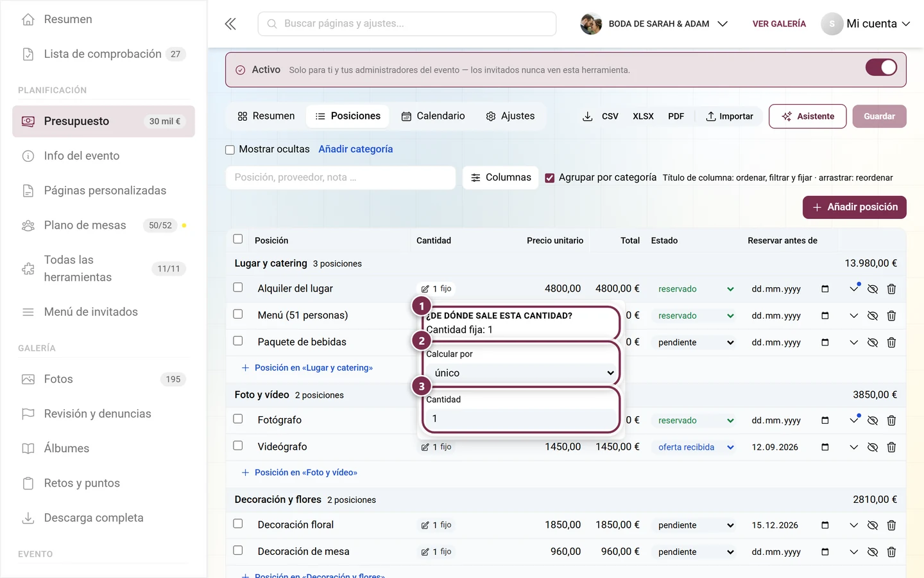Edit quantity of Decoración de mesa

[436, 552]
